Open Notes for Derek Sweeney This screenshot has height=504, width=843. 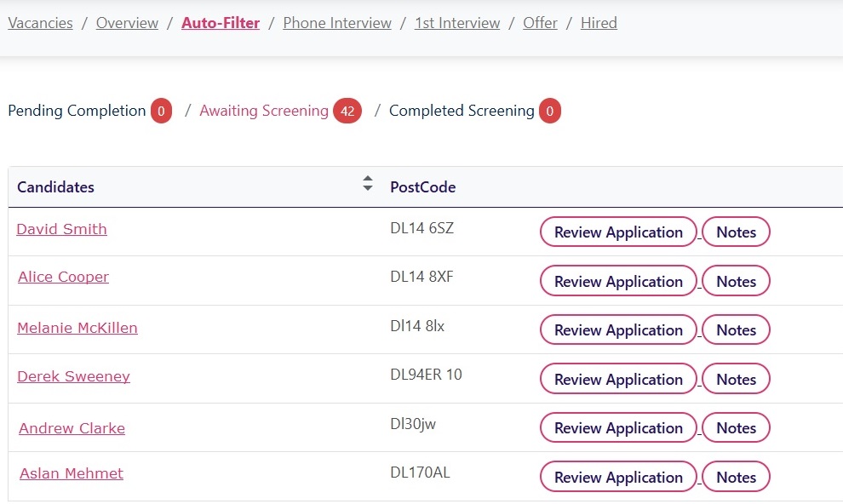(736, 379)
